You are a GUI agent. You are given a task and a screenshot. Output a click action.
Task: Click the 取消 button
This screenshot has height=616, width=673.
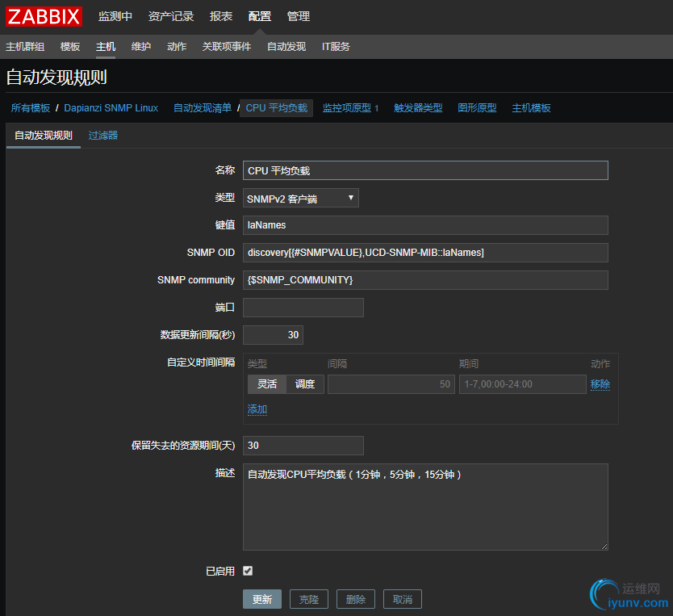[402, 599]
